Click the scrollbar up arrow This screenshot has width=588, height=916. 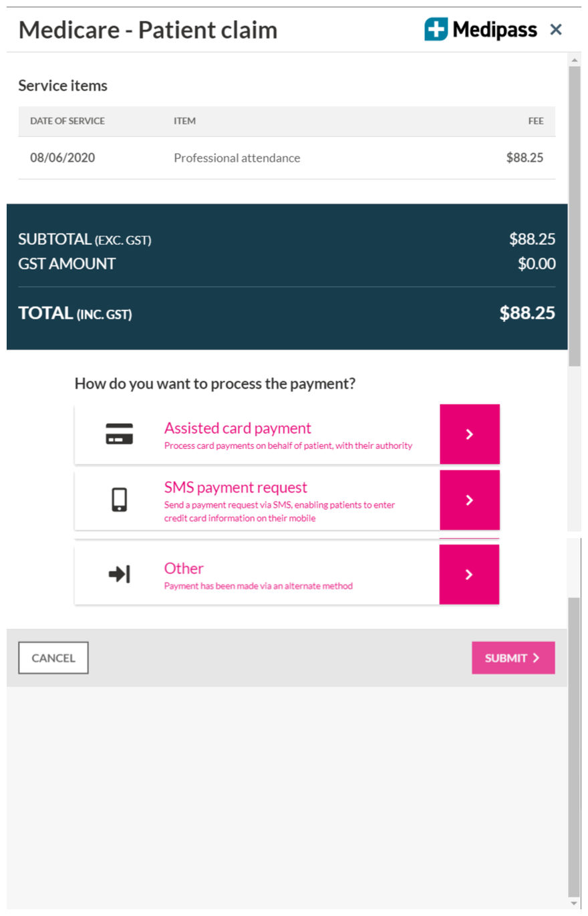click(x=574, y=60)
